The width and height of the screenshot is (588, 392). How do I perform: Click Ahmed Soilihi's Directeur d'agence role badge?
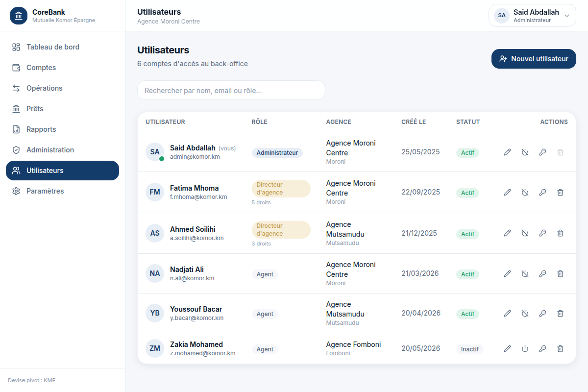pyautogui.click(x=281, y=230)
